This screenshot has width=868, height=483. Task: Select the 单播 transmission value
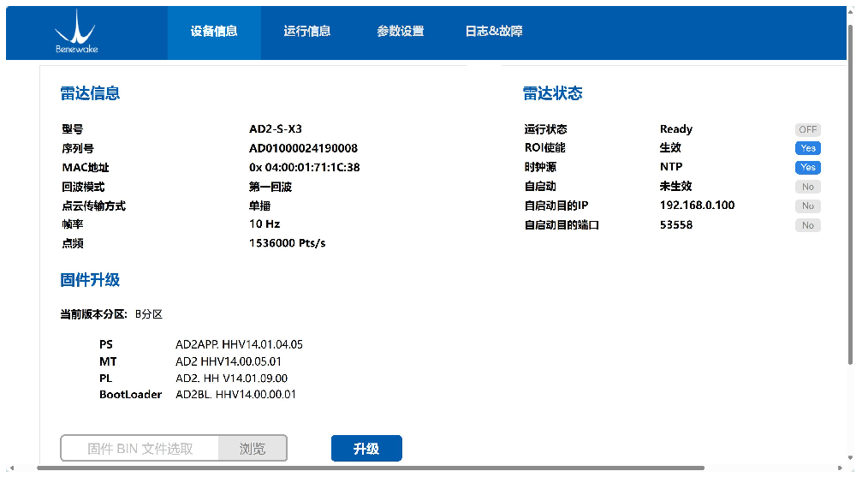[259, 206]
